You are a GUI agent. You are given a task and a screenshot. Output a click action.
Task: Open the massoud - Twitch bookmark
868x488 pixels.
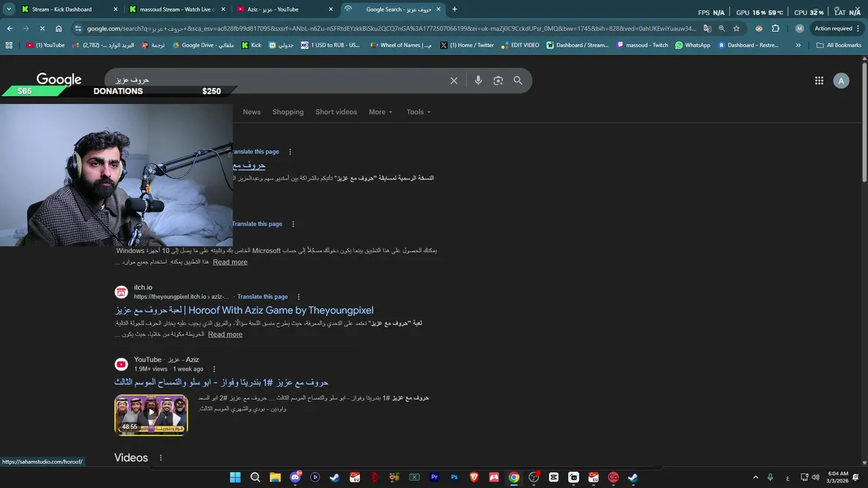pos(642,45)
